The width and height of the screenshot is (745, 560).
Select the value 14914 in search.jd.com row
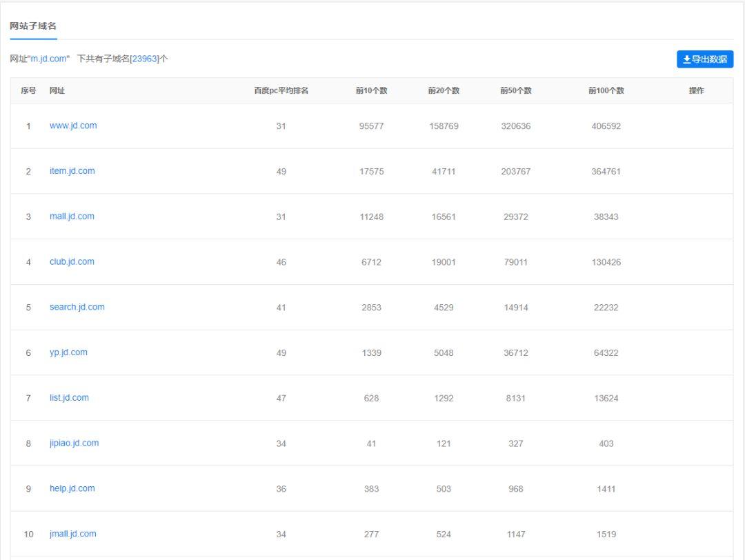pyautogui.click(x=516, y=308)
